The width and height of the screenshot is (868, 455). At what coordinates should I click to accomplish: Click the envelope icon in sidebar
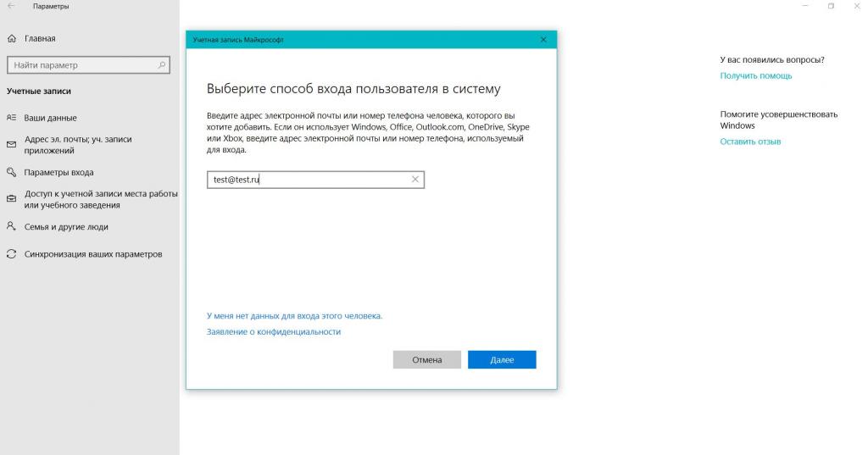tap(12, 145)
